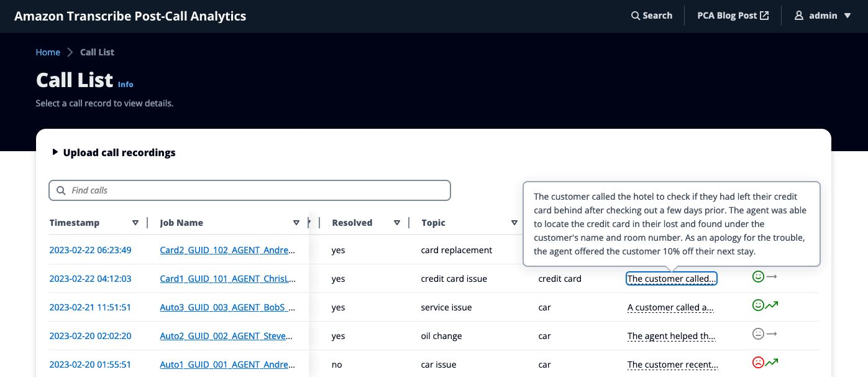This screenshot has width=868, height=377.
Task: Click the red sad face on Auto1 row
Action: [x=757, y=363]
